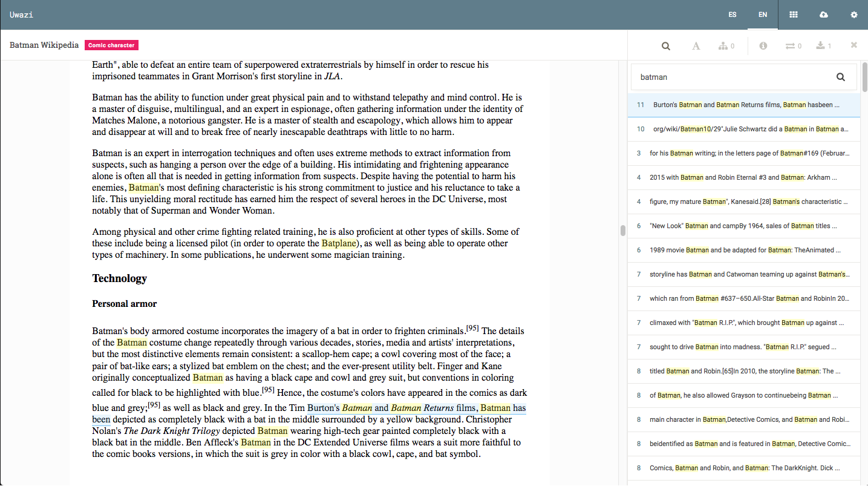Select result "which ran from Batman #637–650"
Screen dimensions: 868x486
coord(744,298)
